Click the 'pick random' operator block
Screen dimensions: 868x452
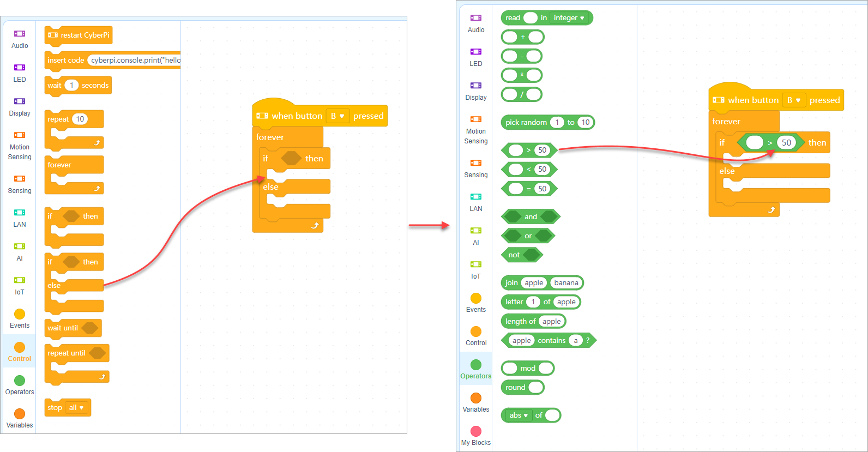pyautogui.click(x=525, y=123)
